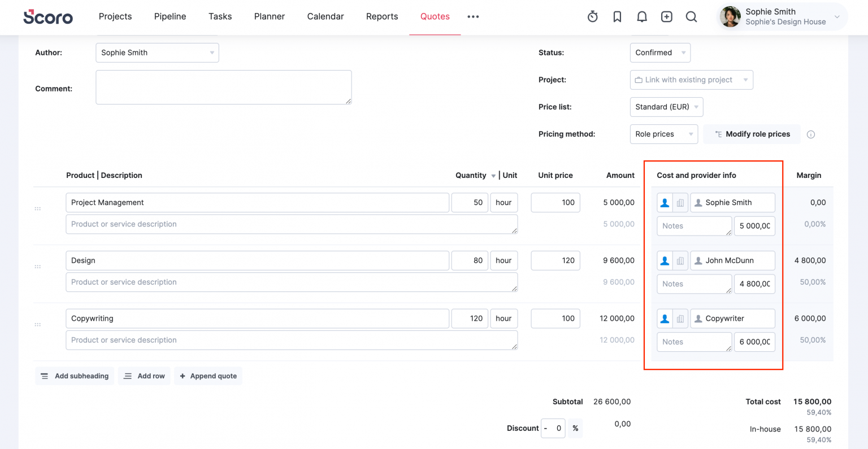This screenshot has width=868, height=449.
Task: Click the Add row button
Action: (144, 376)
